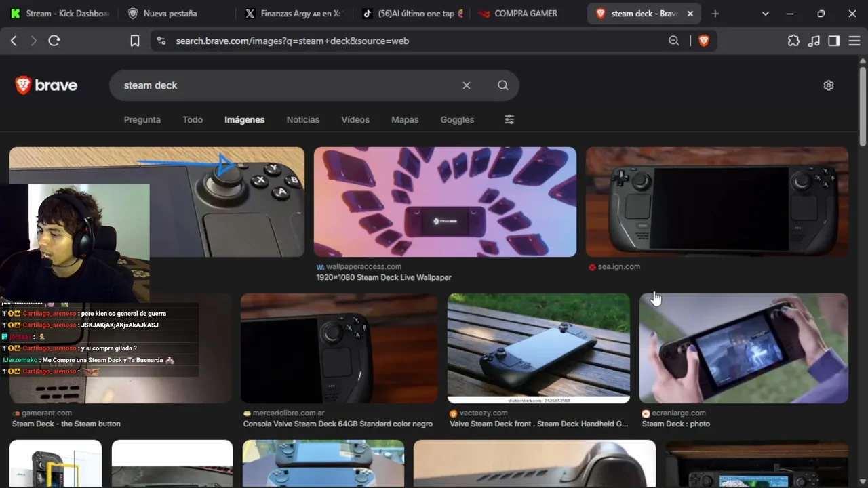Visit the wallpaperaccess.com source link
The image size is (868, 488).
click(x=363, y=266)
